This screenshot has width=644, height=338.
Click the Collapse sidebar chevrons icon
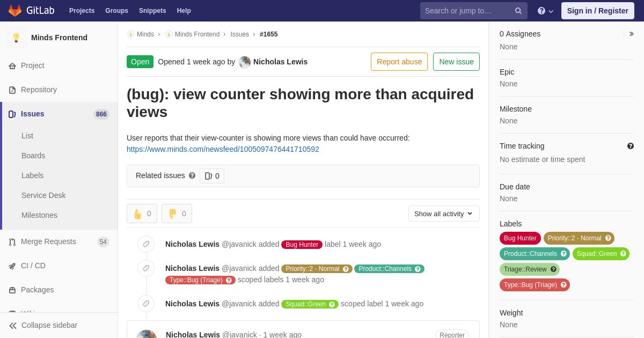[13, 325]
